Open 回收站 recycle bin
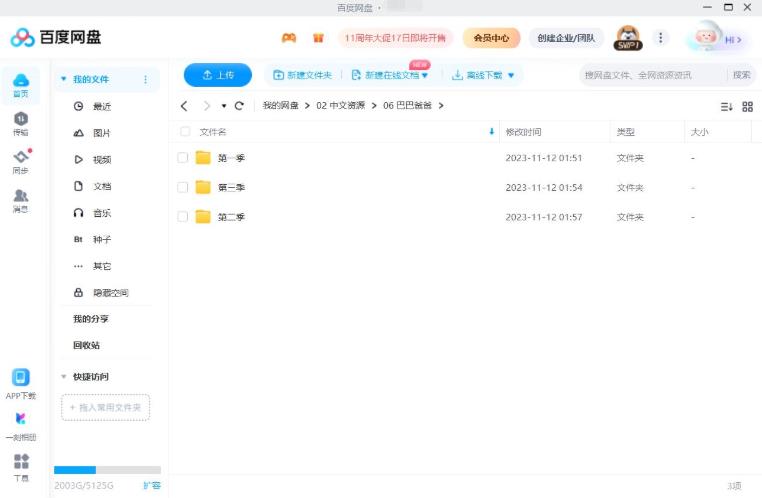762x498 pixels. coord(87,345)
